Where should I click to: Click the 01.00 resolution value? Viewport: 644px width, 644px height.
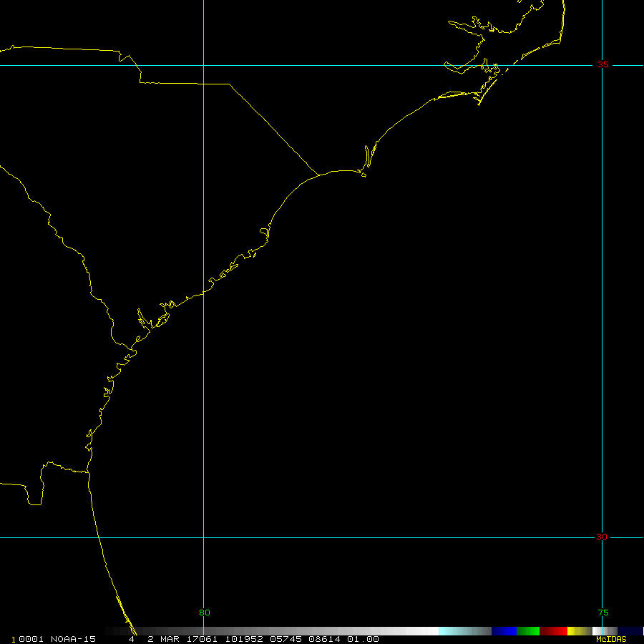363,639
